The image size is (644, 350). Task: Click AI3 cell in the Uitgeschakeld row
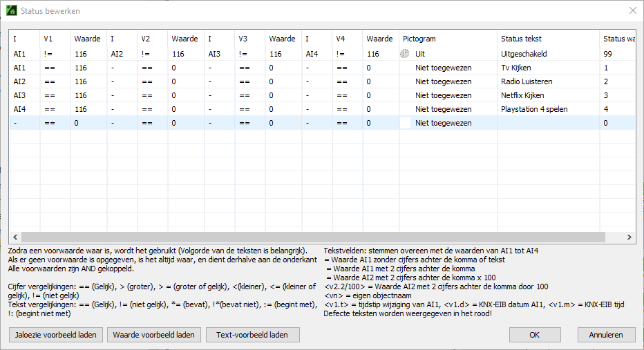(x=219, y=54)
